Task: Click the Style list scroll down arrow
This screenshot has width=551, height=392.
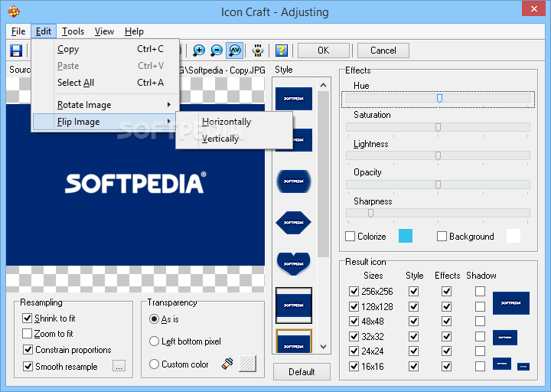Action: point(323,347)
